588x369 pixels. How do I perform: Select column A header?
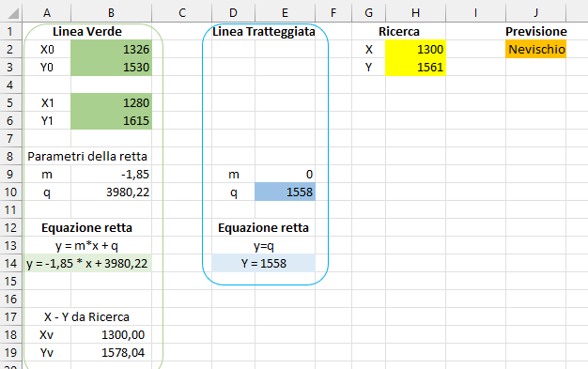[x=47, y=13]
